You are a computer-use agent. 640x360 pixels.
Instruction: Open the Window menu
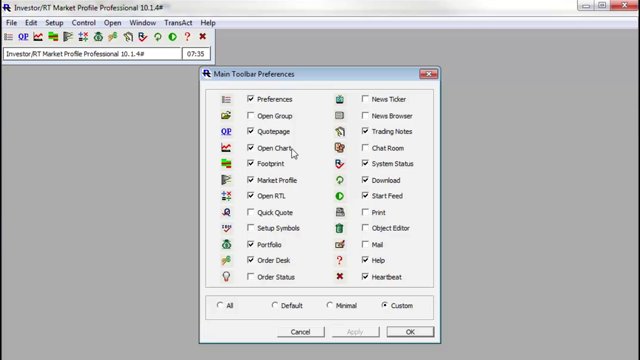[x=142, y=23]
